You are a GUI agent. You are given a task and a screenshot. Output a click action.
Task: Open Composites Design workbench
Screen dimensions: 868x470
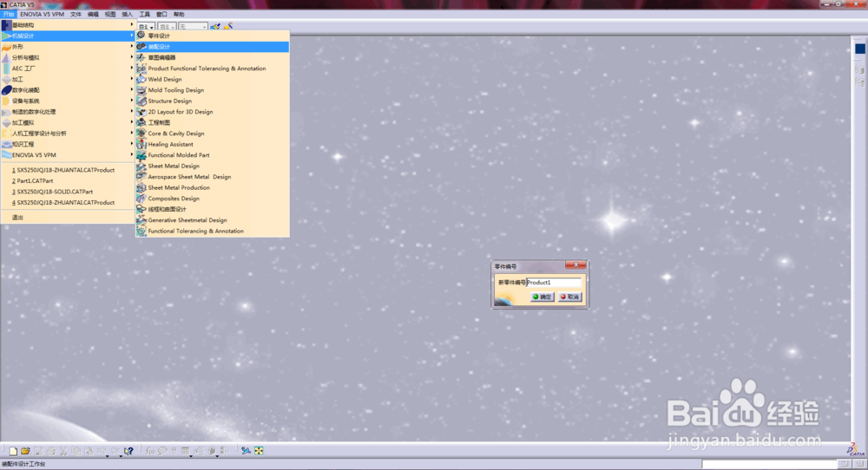[213, 199]
